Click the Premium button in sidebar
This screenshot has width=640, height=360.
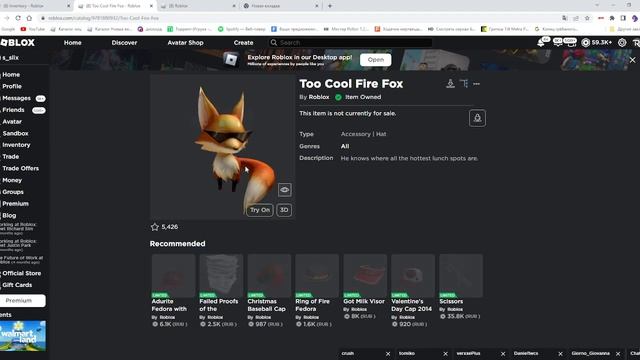22,300
